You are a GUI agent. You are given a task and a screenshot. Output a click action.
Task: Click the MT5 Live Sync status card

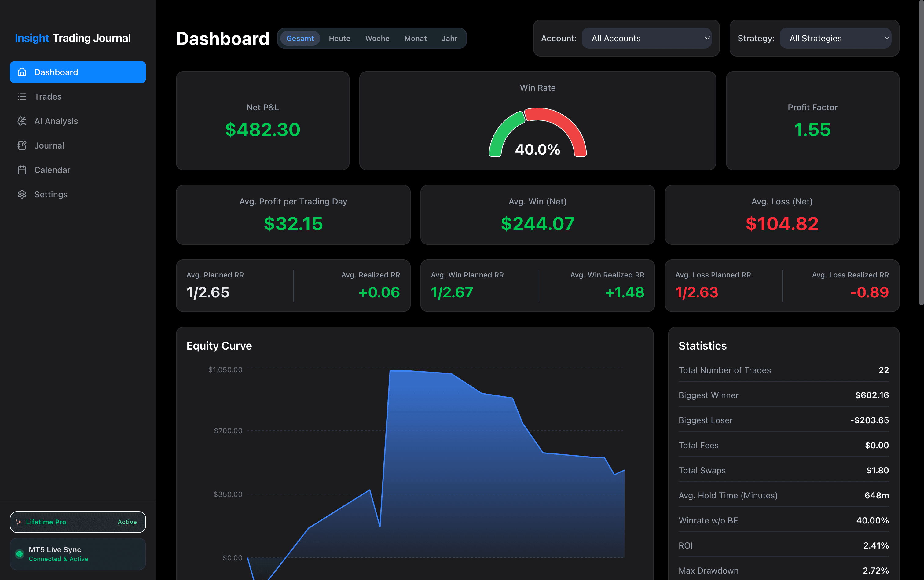[78, 554]
